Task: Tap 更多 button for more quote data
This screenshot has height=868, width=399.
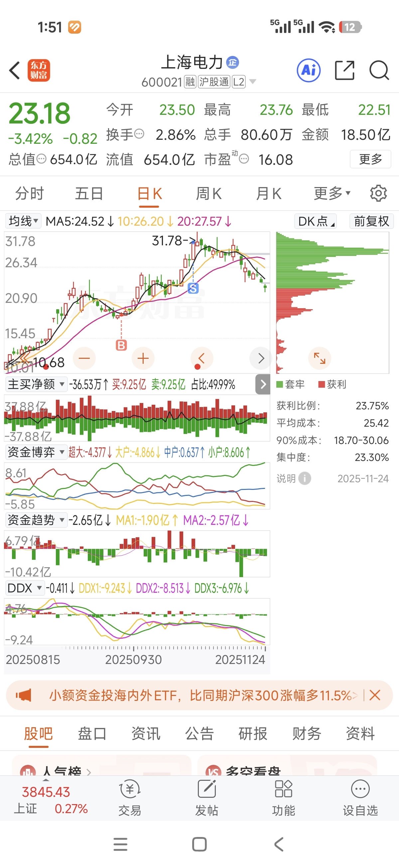Action: tap(370, 159)
